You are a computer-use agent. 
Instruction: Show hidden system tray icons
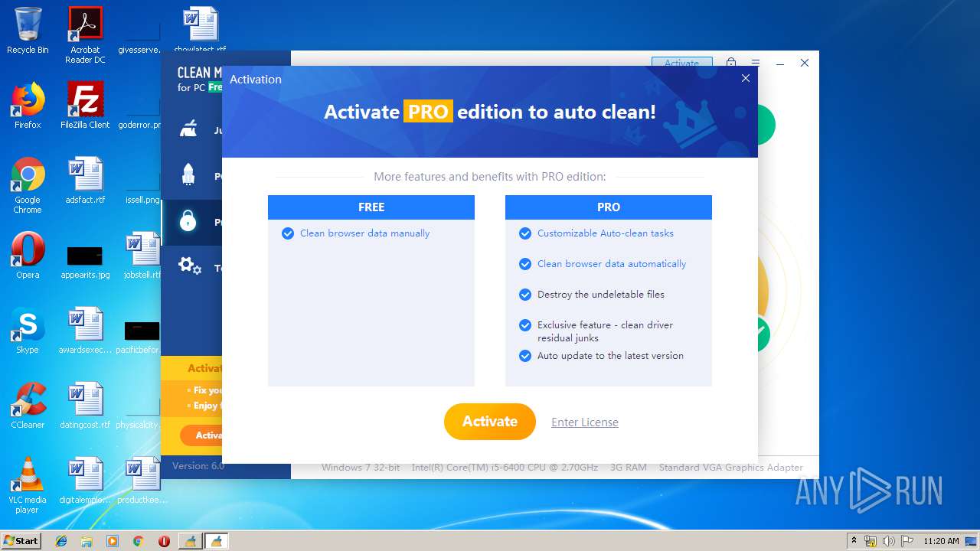(854, 541)
